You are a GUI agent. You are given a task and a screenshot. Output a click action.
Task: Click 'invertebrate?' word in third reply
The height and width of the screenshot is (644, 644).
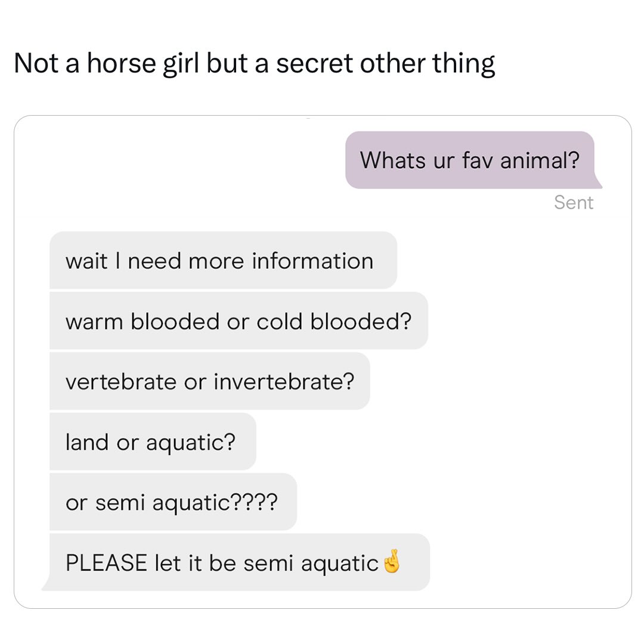(x=284, y=382)
